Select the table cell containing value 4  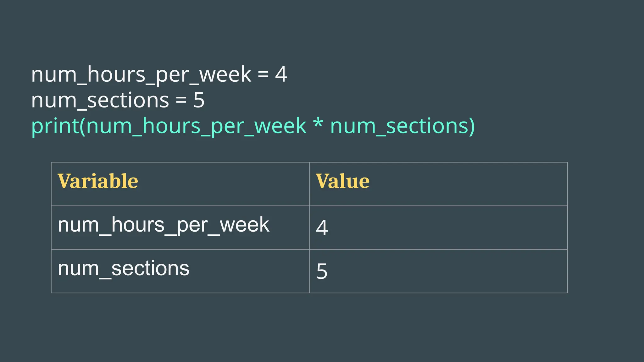pos(322,228)
